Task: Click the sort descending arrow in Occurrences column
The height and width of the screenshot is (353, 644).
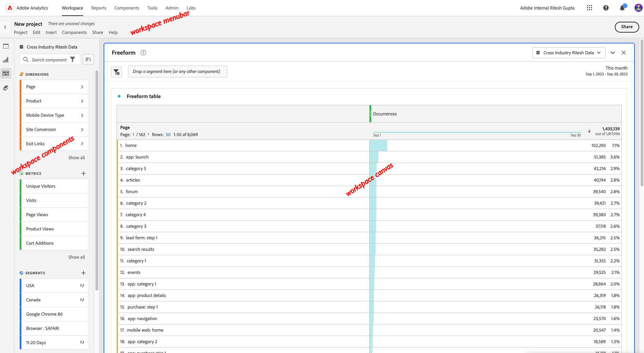Action: tap(589, 131)
